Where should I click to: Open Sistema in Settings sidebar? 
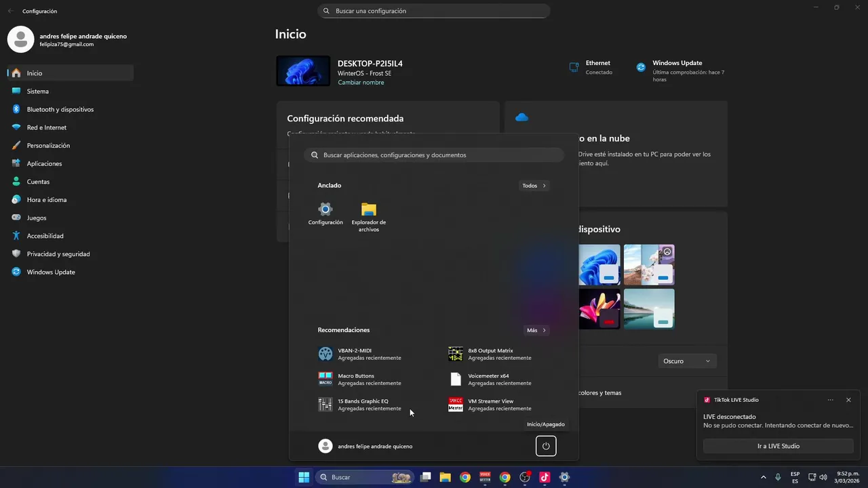coord(71,91)
